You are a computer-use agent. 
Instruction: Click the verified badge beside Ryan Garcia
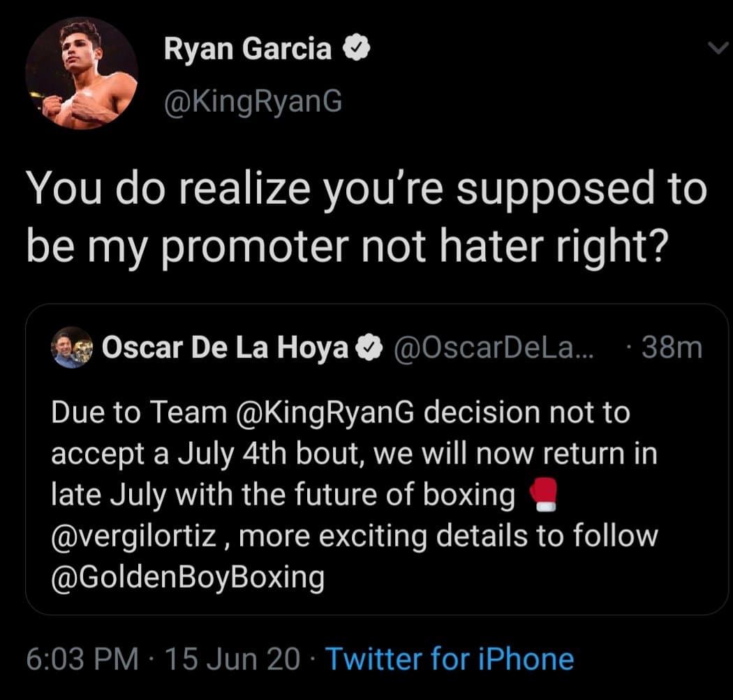click(x=354, y=50)
